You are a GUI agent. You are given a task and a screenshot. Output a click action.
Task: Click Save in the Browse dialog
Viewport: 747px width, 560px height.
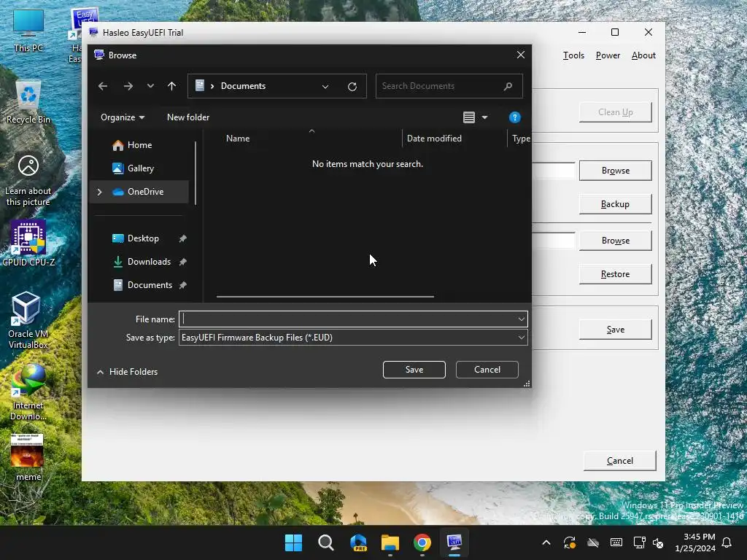pyautogui.click(x=414, y=370)
